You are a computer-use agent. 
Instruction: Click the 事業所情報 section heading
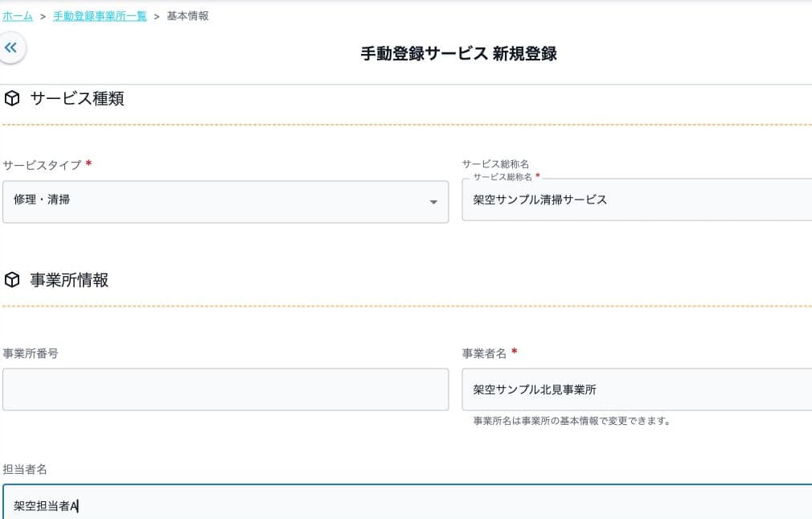pos(69,280)
